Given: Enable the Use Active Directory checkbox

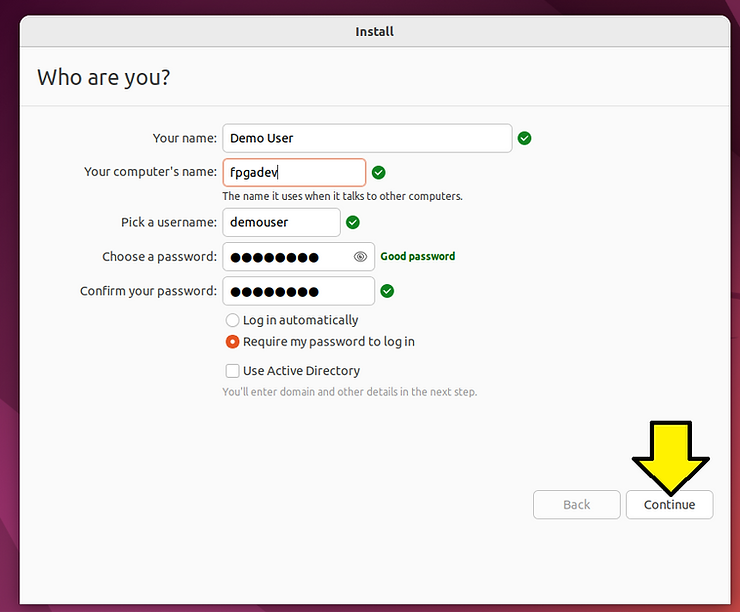Looking at the screenshot, I should click(233, 371).
